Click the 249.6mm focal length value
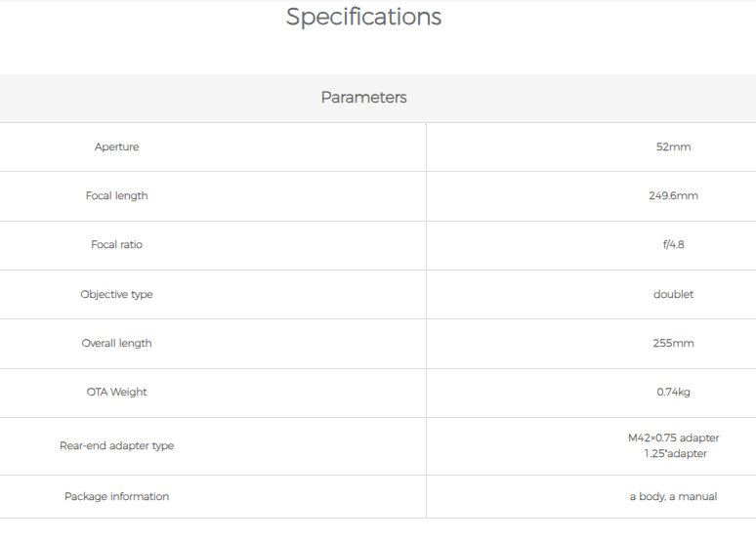This screenshot has width=756, height=542. 673,195
